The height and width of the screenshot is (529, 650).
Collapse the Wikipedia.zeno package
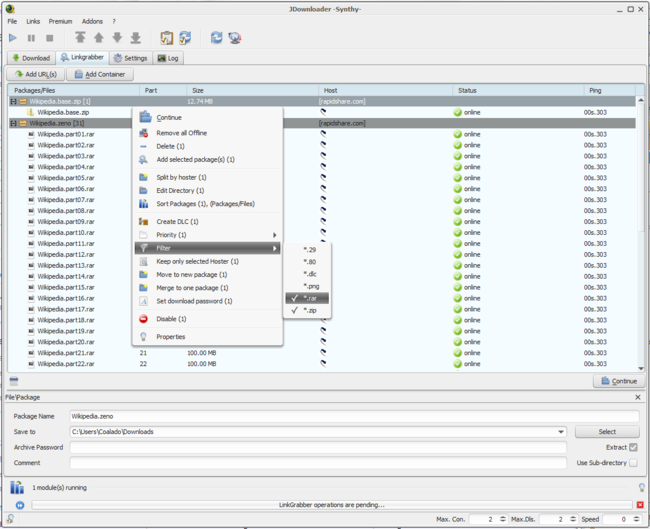click(13, 123)
